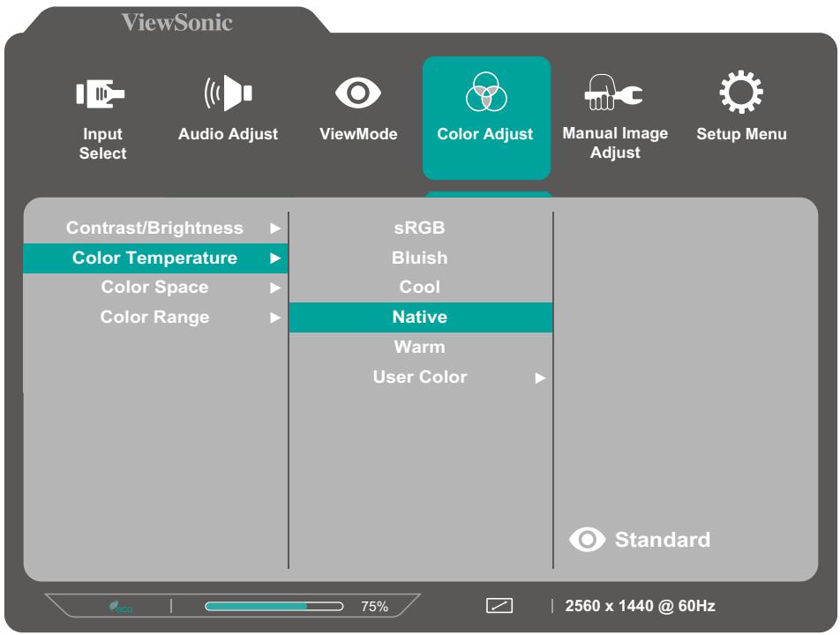Expand the Contrast/Brightness arrow
Viewport: 840px width, 635px height.
click(x=275, y=228)
